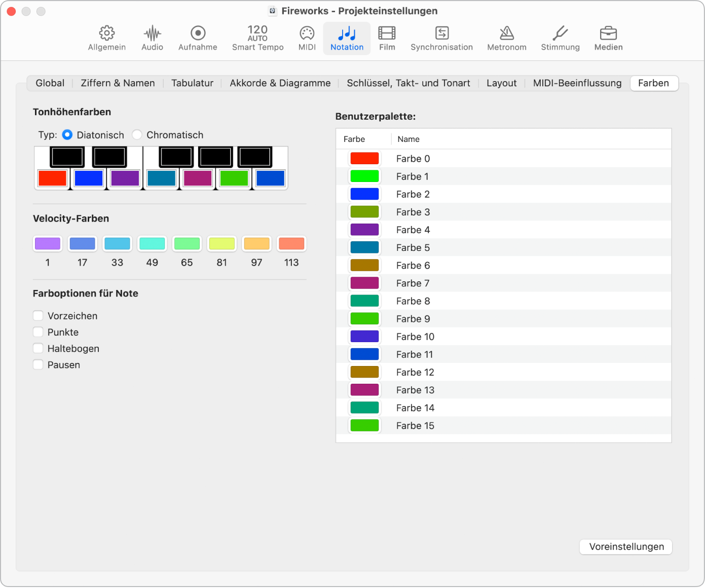Viewport: 705px width, 588px height.
Task: Select the Farbe 15 name
Action: [415, 425]
